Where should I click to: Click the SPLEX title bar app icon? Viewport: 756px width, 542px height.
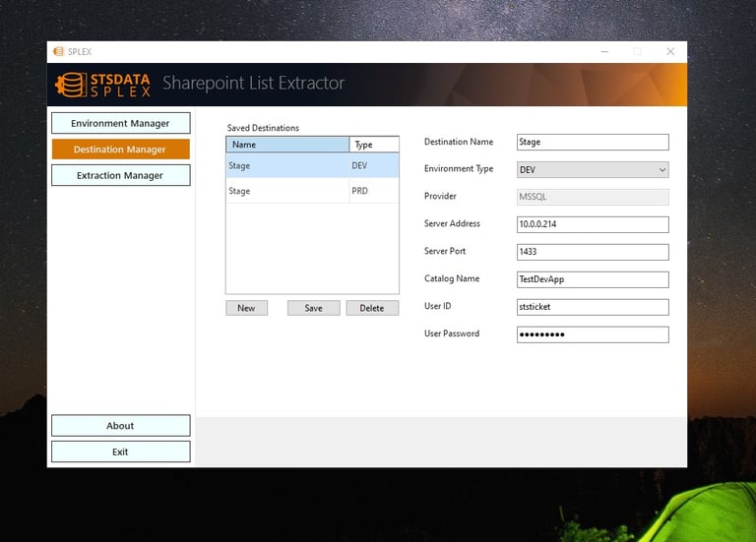[x=58, y=51]
